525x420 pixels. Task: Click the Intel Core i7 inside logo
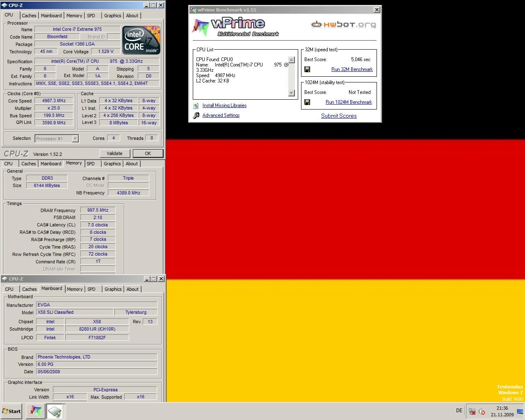[x=142, y=40]
